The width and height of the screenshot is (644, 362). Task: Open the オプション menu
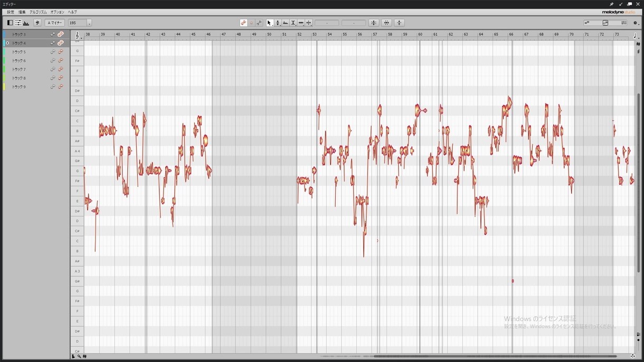coord(57,12)
